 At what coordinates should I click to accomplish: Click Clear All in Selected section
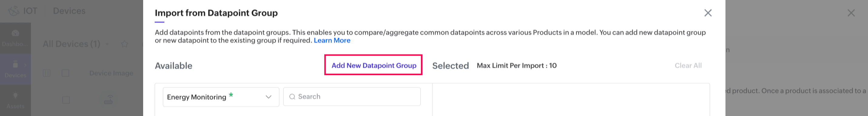point(688,66)
